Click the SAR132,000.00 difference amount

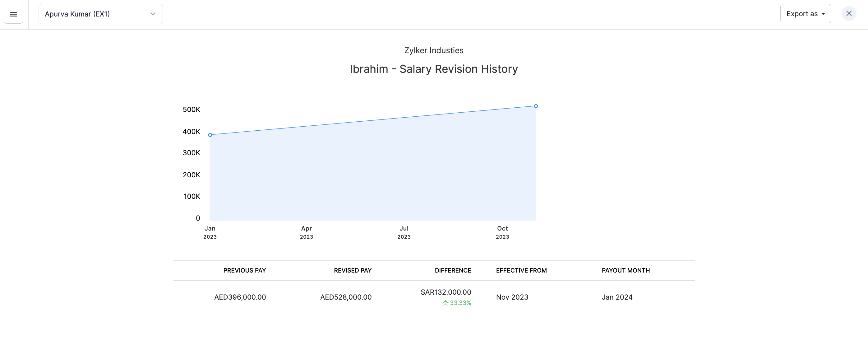446,292
